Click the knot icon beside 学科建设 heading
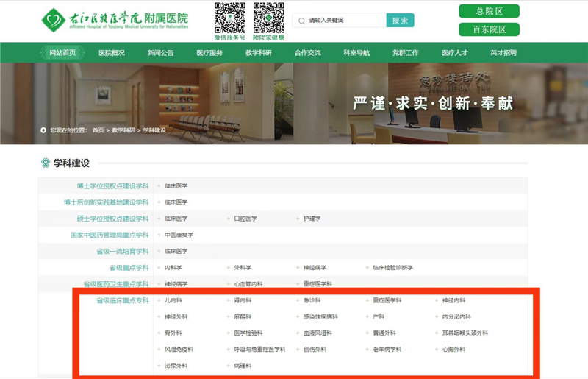The width and height of the screenshot is (588, 379). [x=46, y=163]
